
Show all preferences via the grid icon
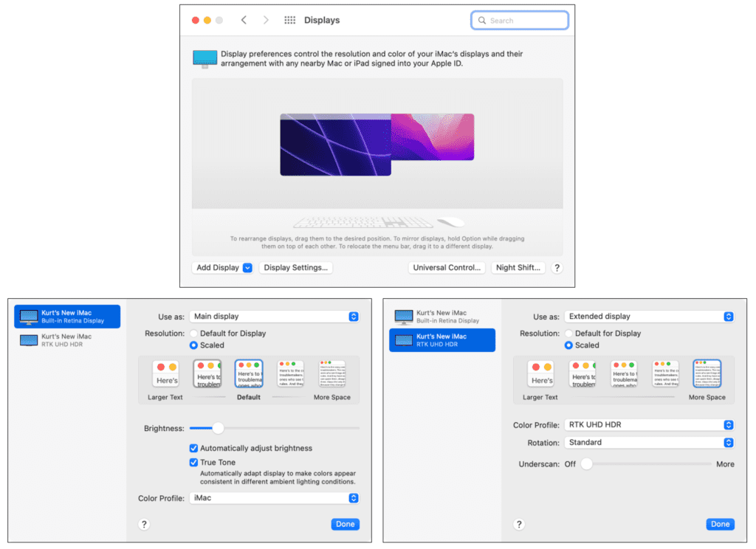click(289, 20)
